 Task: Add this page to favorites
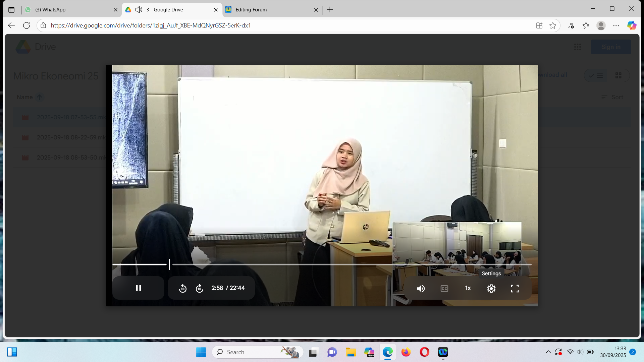click(x=553, y=25)
